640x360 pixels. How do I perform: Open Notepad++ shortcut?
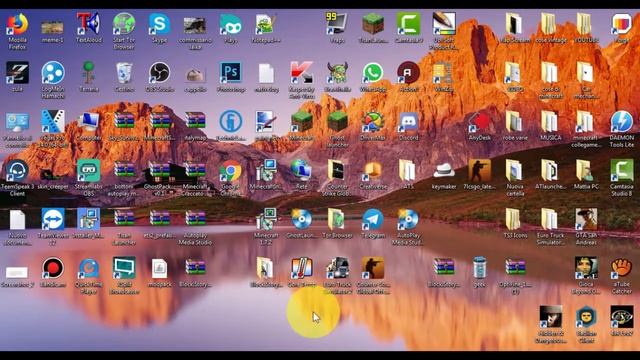pyautogui.click(x=266, y=24)
